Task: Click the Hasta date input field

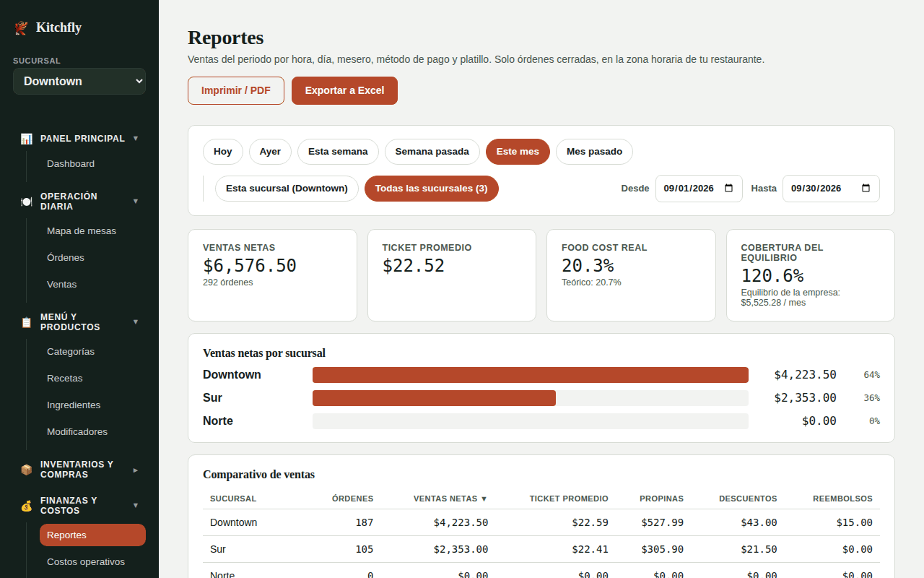Action: (831, 189)
